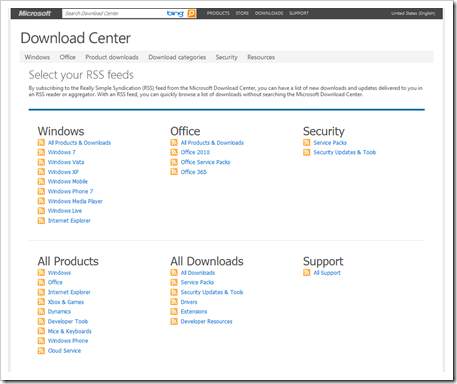Click RSS icon beside Windows Phone 7
This screenshot has height=384, width=457.
41,191
